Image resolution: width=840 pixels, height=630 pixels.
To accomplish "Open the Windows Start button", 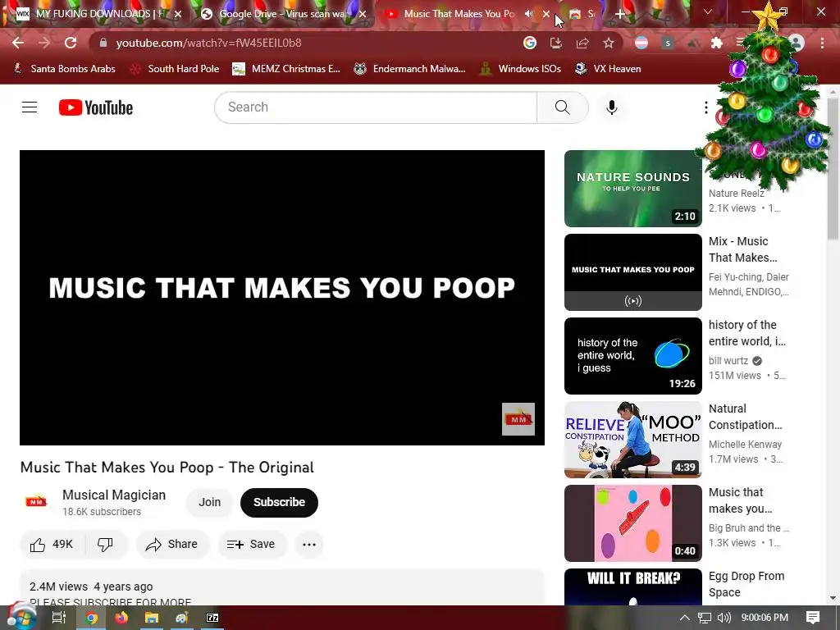I will (21, 617).
